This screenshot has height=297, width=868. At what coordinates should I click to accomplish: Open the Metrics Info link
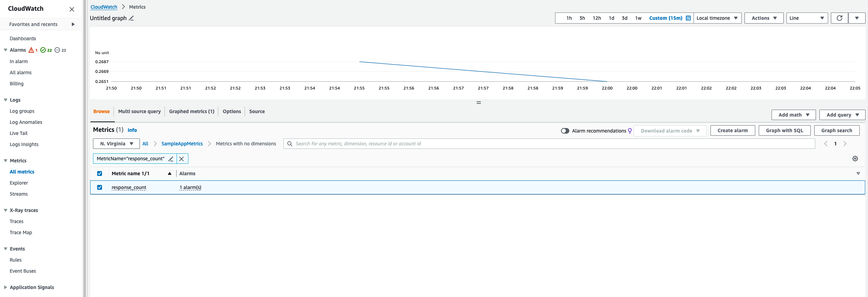pyautogui.click(x=132, y=130)
